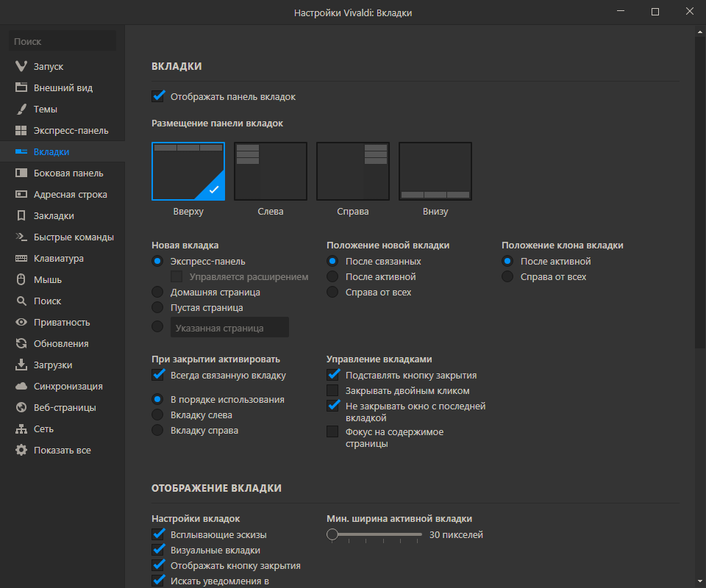The height and width of the screenshot is (588, 706).
Task: Select Справа от всех new tab position
Action: [x=332, y=292]
